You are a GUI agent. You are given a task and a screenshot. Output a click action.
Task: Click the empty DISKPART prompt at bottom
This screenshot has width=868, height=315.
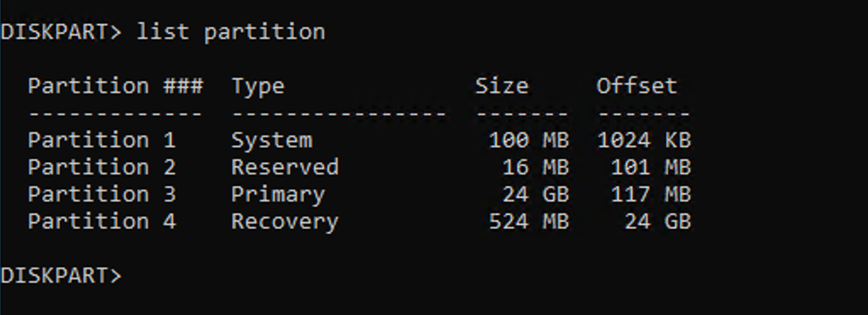pyautogui.click(x=61, y=275)
